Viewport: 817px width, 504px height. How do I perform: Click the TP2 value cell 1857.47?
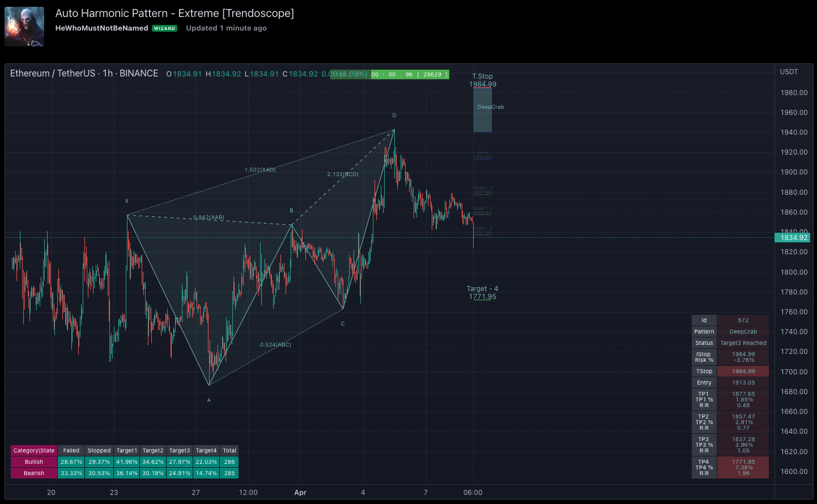(743, 422)
